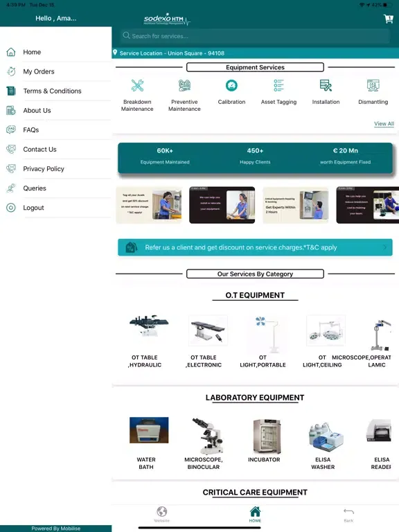The width and height of the screenshot is (399, 532).
Task: Select OT Table Electronic thumbnail
Action: 208,330
